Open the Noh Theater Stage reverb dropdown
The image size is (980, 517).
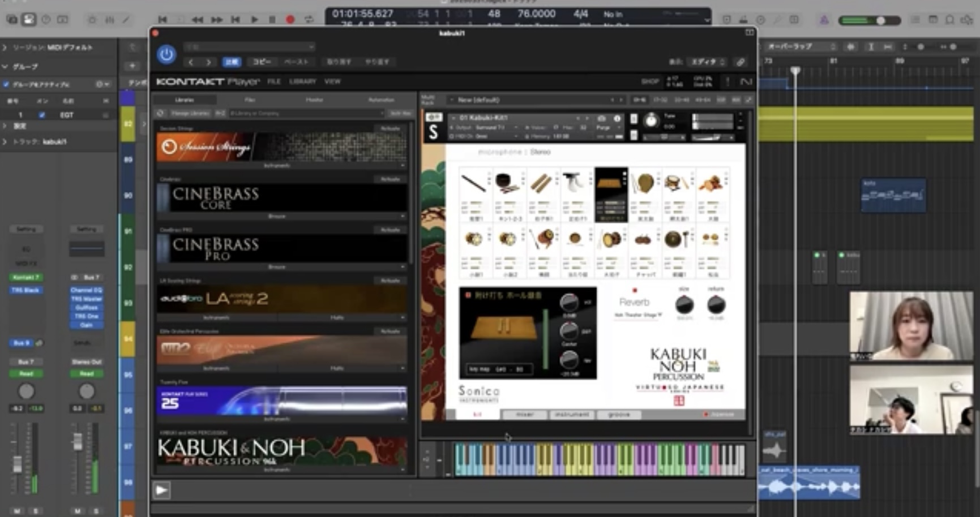[x=637, y=315]
